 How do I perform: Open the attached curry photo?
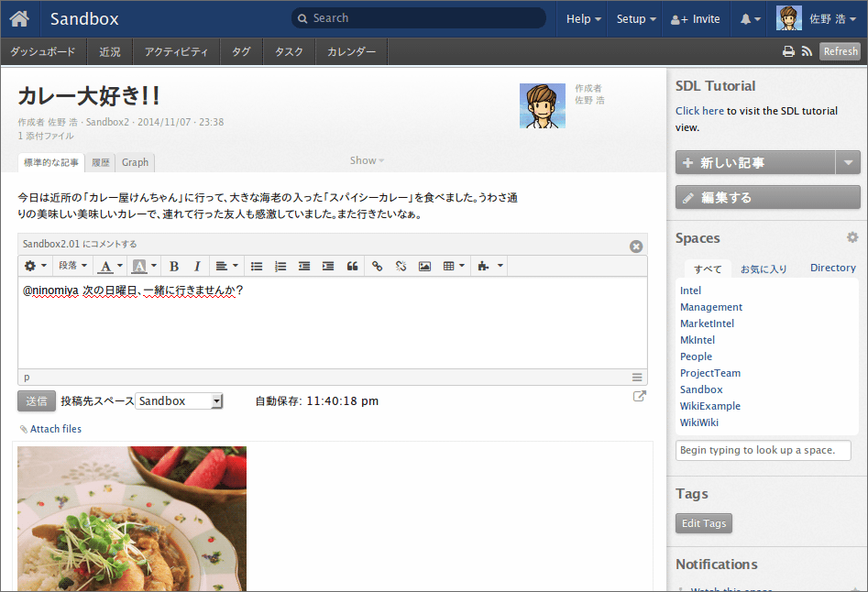point(132,519)
